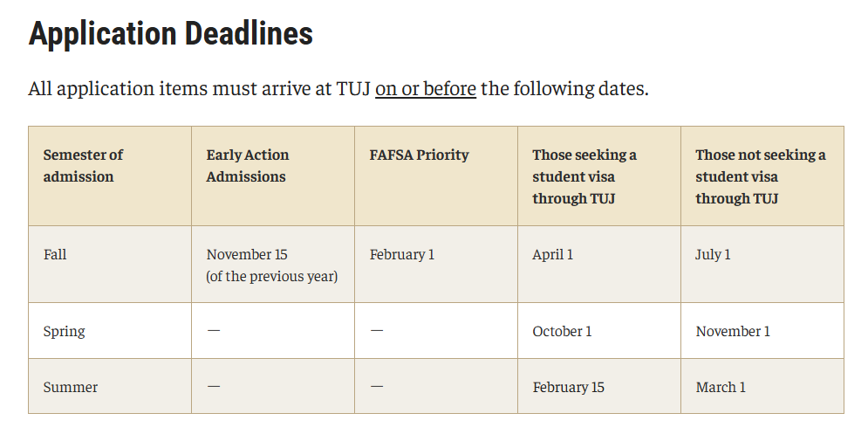Viewport: 868px width, 441px height.
Task: Click the Application Deadlines heading
Action: pyautogui.click(x=170, y=34)
